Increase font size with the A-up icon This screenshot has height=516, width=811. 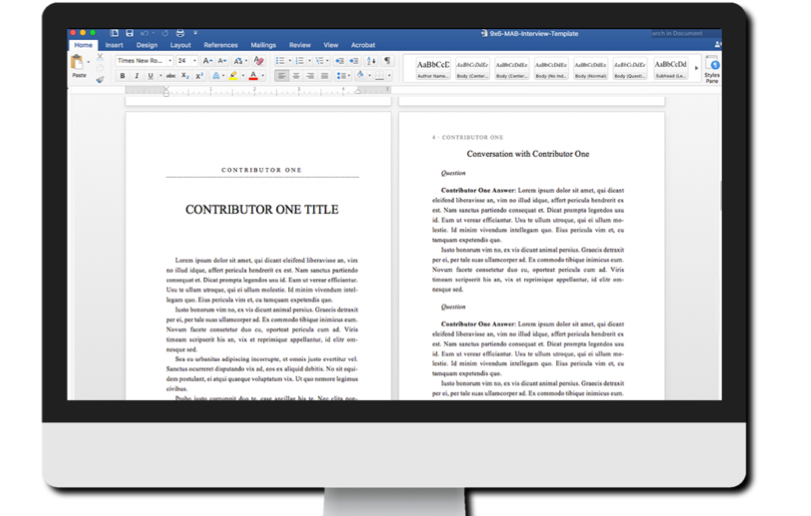(x=207, y=60)
